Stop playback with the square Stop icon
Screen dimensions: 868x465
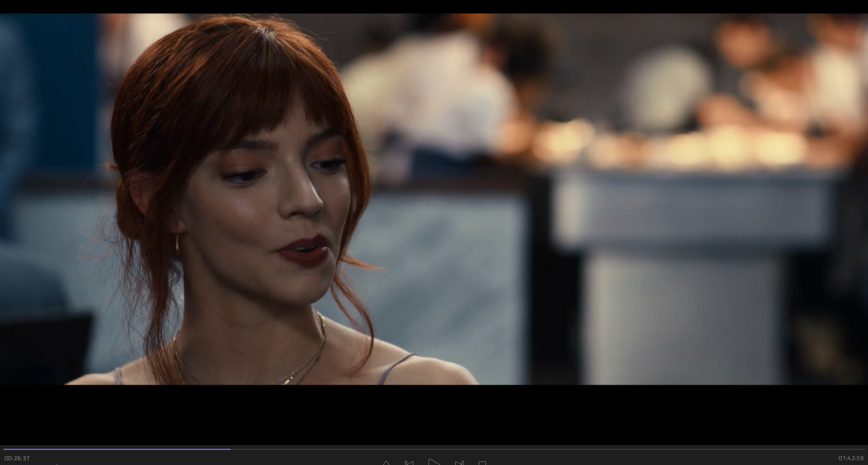[482, 463]
